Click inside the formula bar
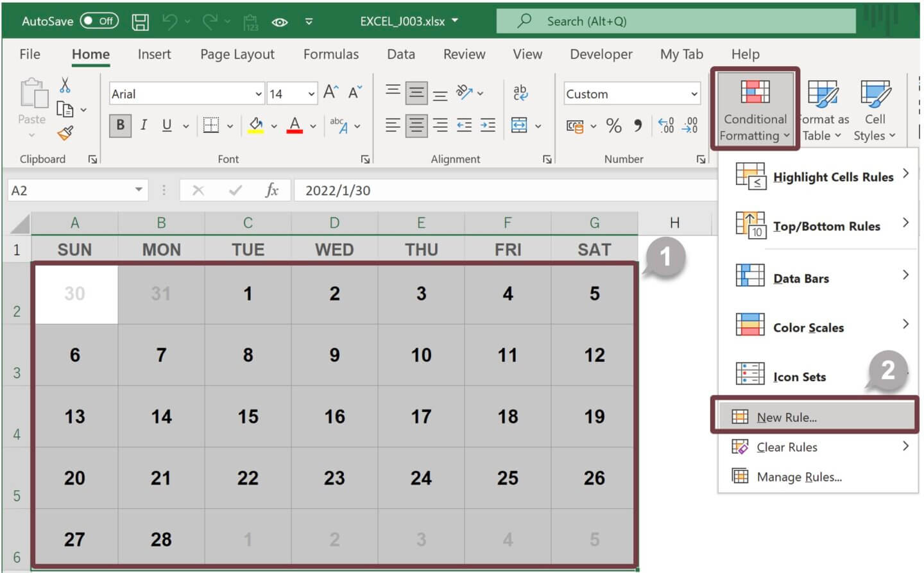The width and height of the screenshot is (924, 573). point(449,190)
